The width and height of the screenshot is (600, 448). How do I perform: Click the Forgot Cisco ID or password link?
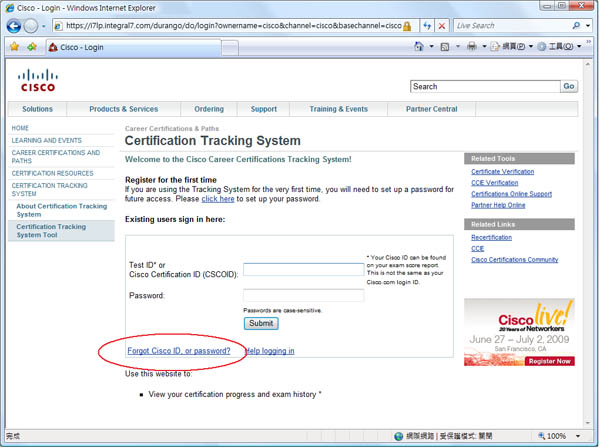179,351
